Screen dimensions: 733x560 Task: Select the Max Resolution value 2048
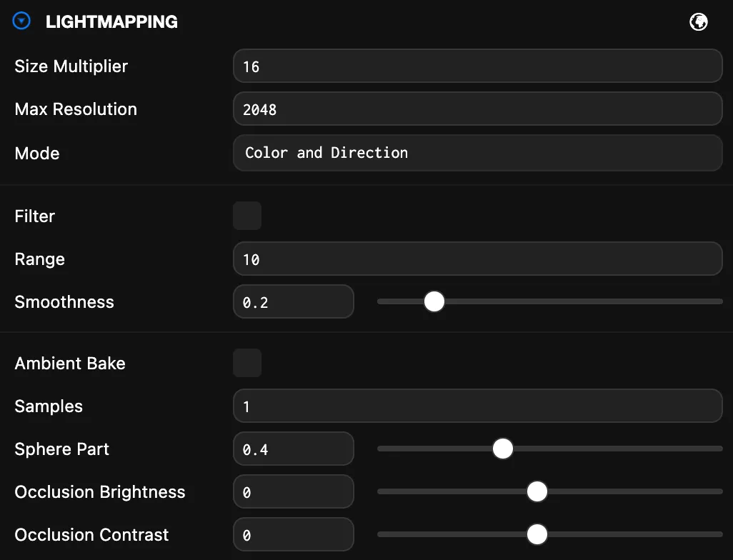coord(477,109)
